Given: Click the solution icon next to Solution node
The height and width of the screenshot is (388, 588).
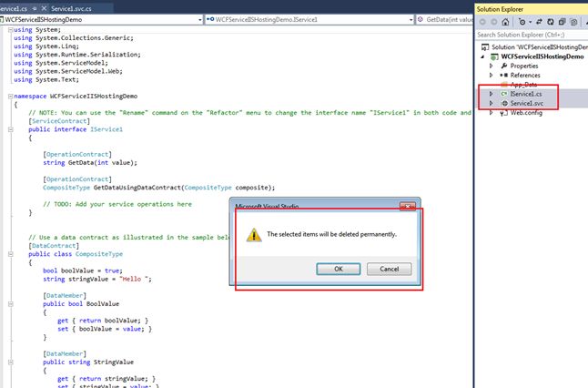Looking at the screenshot, I should tap(485, 46).
